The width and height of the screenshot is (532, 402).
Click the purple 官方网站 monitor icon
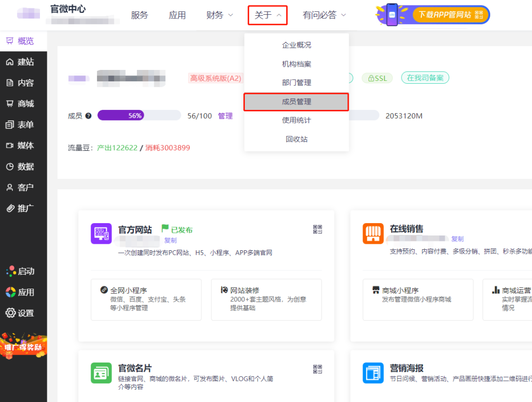coord(101,234)
